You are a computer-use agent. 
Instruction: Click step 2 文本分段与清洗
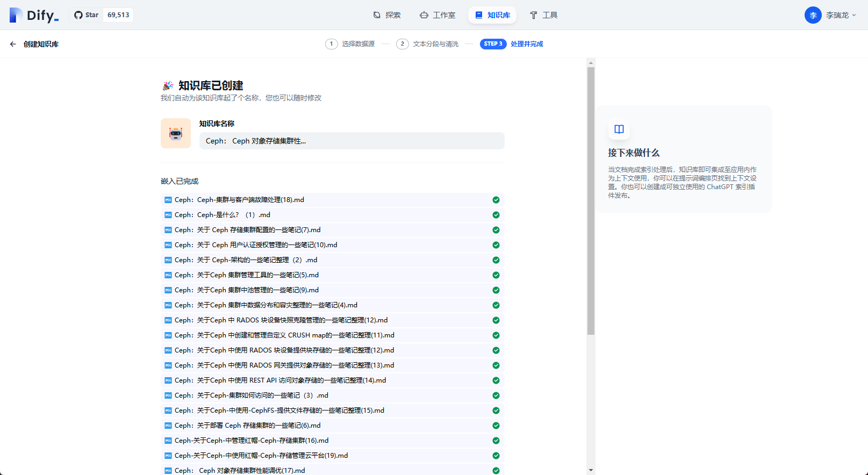[427, 44]
